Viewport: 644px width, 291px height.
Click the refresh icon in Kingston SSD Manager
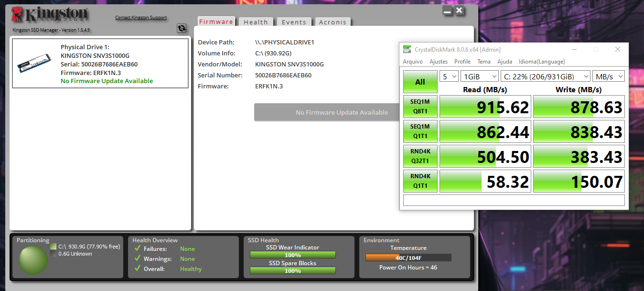182,28
